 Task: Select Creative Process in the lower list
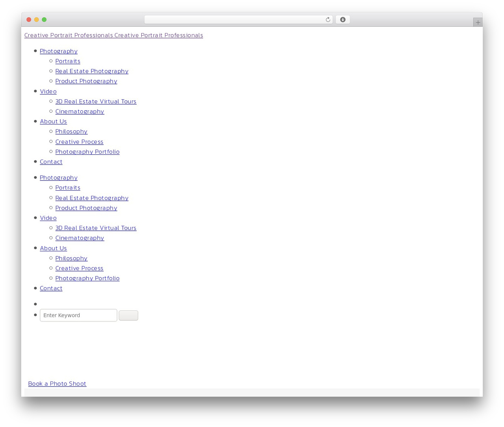(79, 268)
